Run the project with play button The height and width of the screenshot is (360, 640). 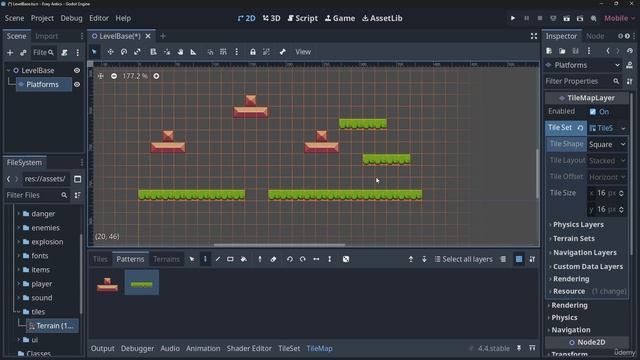(x=513, y=18)
